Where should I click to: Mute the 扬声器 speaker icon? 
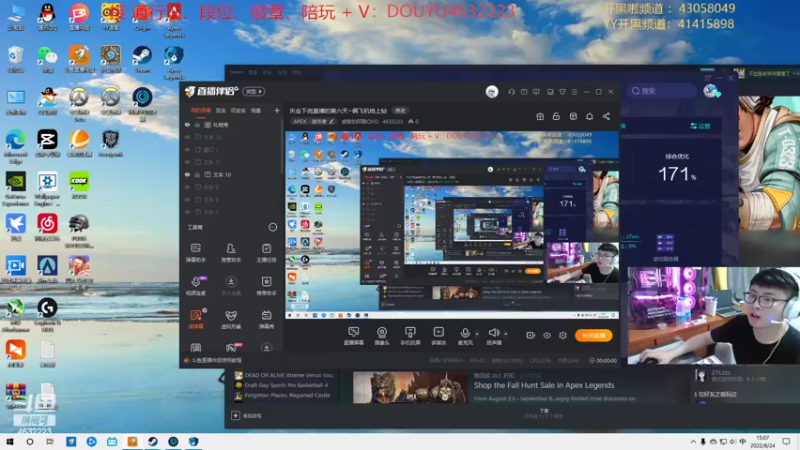(493, 333)
